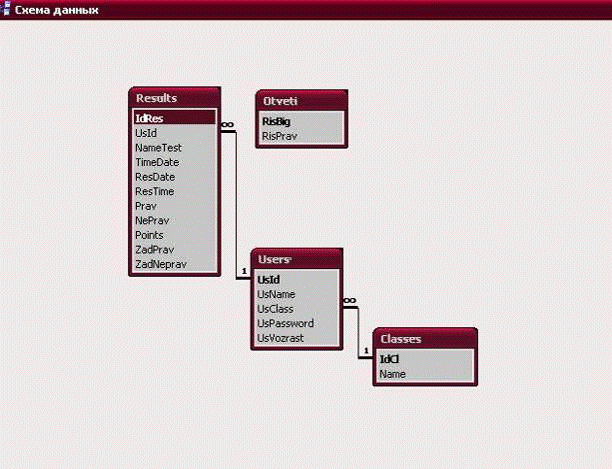Click the UsClass field in Users
This screenshot has height=469, width=612.
tap(275, 309)
